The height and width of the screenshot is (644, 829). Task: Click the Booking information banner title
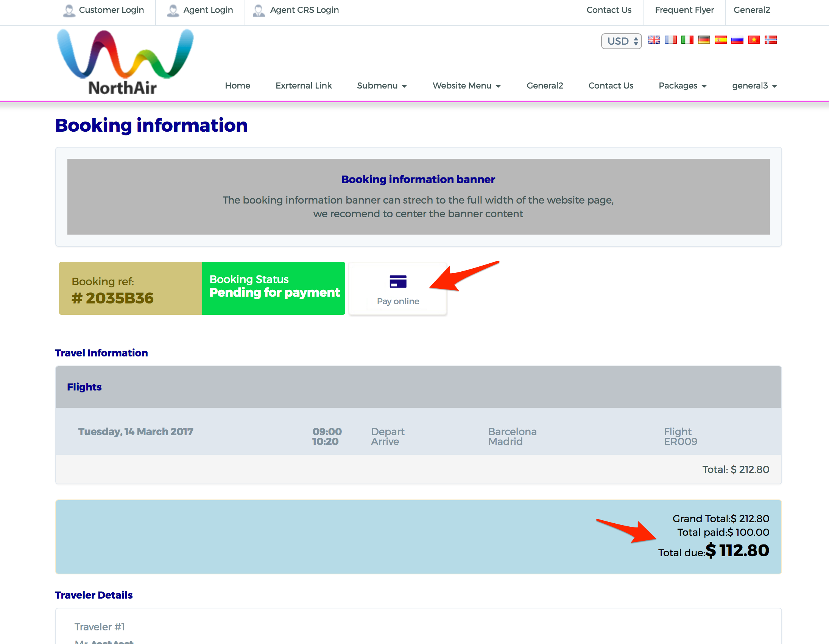(x=418, y=179)
